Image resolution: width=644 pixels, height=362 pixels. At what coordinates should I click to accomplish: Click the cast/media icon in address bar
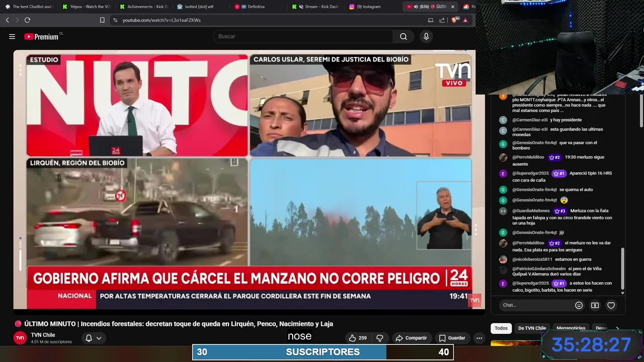[431, 20]
